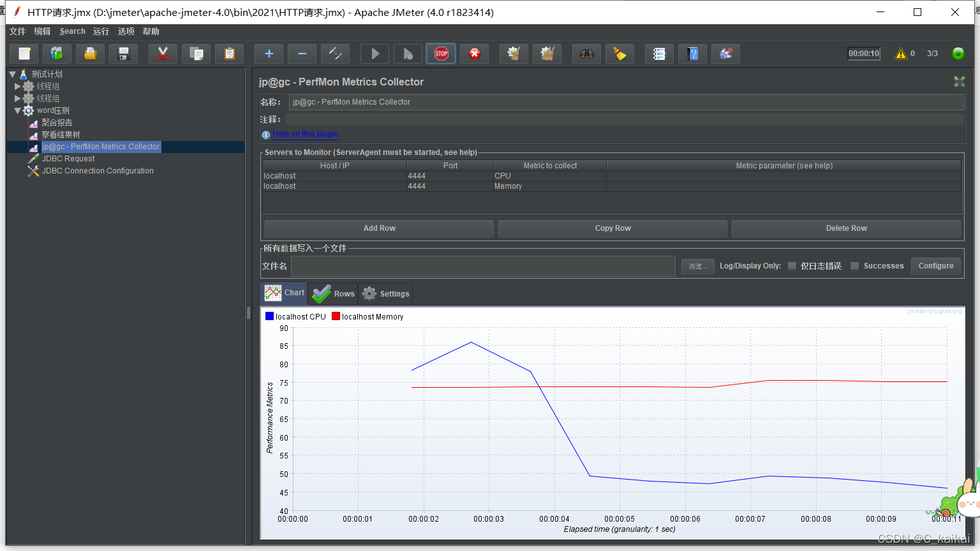Click the Metric to collect column header
This screenshot has width=980, height=551.
[550, 166]
